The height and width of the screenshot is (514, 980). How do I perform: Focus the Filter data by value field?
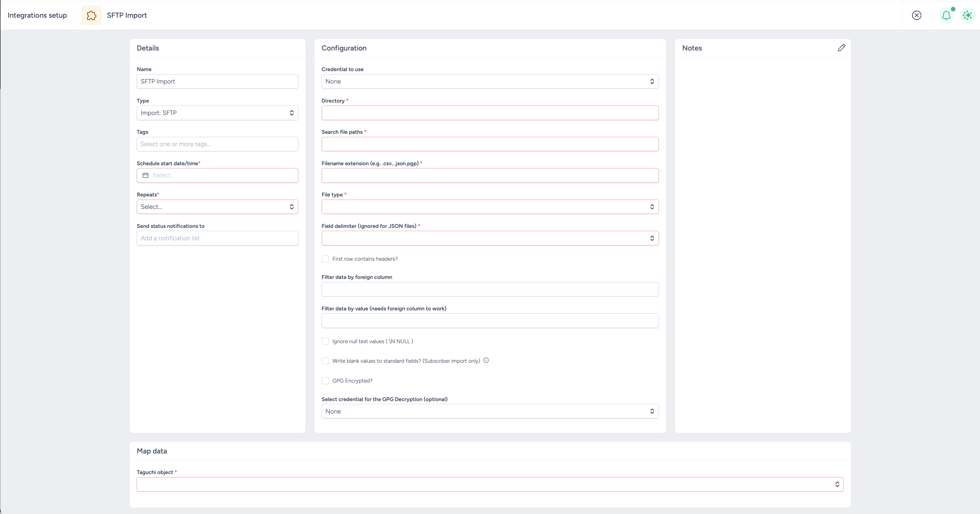tap(490, 320)
